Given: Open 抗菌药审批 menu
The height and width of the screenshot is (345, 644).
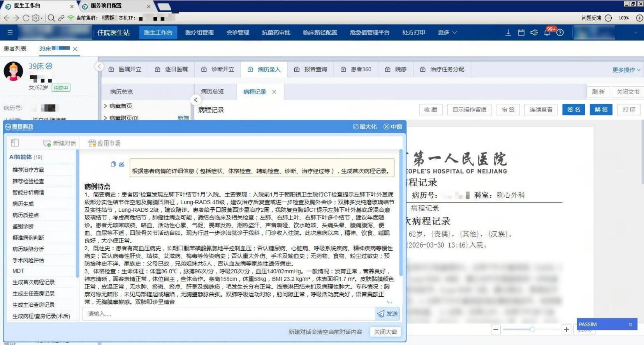Looking at the screenshot, I should [x=276, y=32].
